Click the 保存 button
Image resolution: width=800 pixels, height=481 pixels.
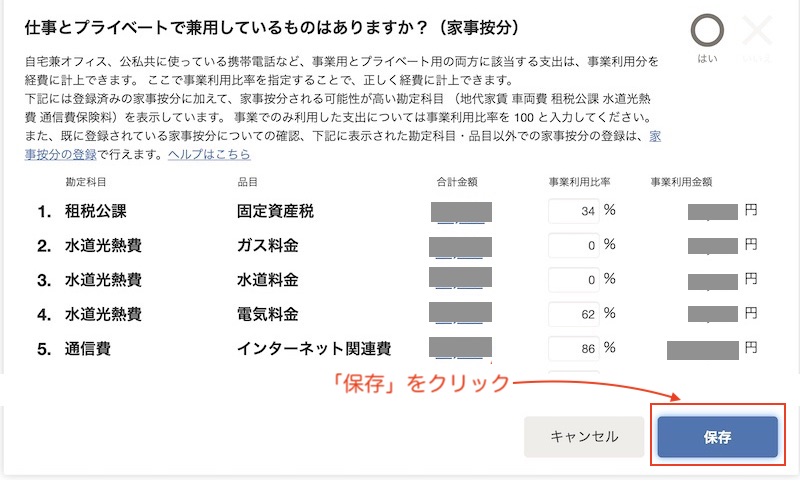717,437
